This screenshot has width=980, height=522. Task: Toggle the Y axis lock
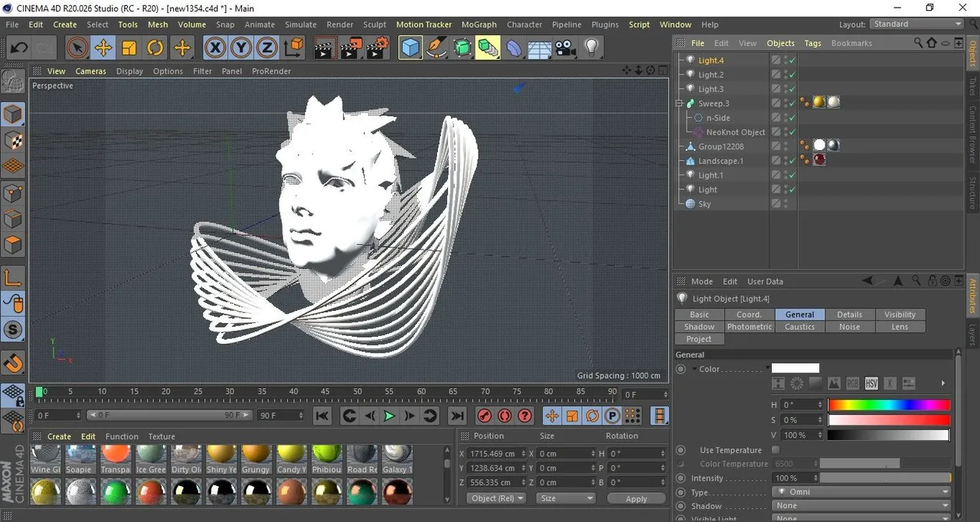click(x=241, y=48)
